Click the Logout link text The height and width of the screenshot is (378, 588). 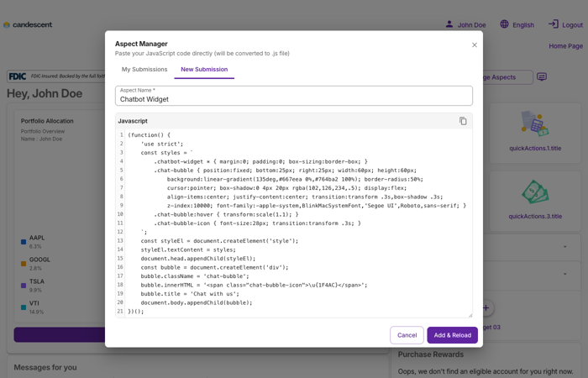pyautogui.click(x=572, y=25)
